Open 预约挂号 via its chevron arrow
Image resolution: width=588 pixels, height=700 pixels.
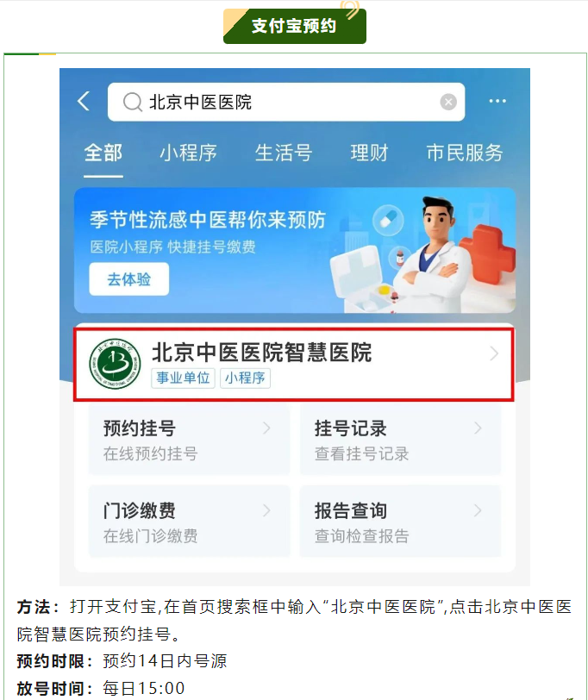(266, 428)
